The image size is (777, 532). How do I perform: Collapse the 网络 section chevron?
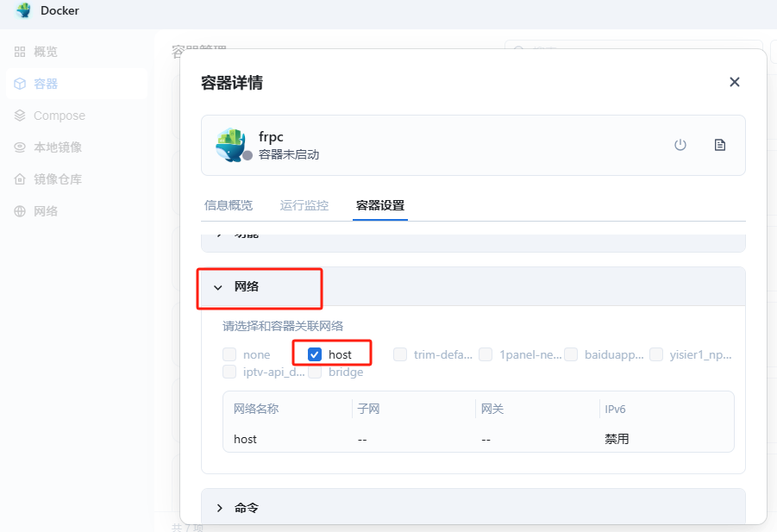pos(218,287)
